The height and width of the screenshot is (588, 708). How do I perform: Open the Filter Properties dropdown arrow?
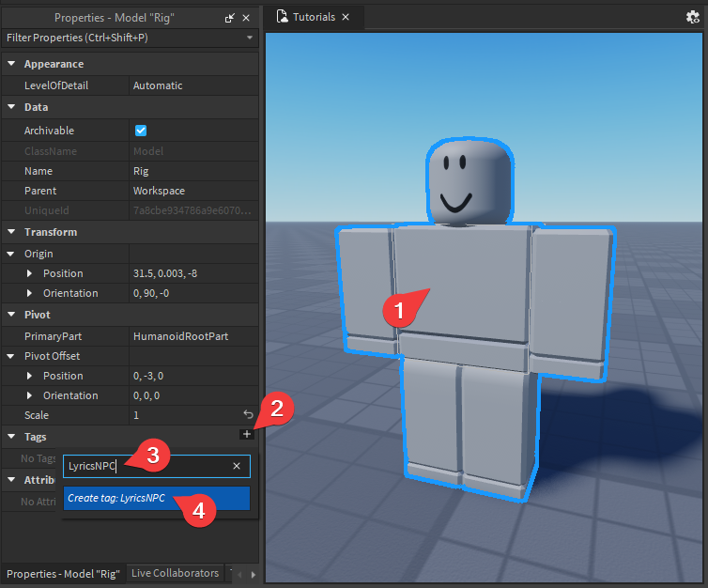(x=249, y=38)
